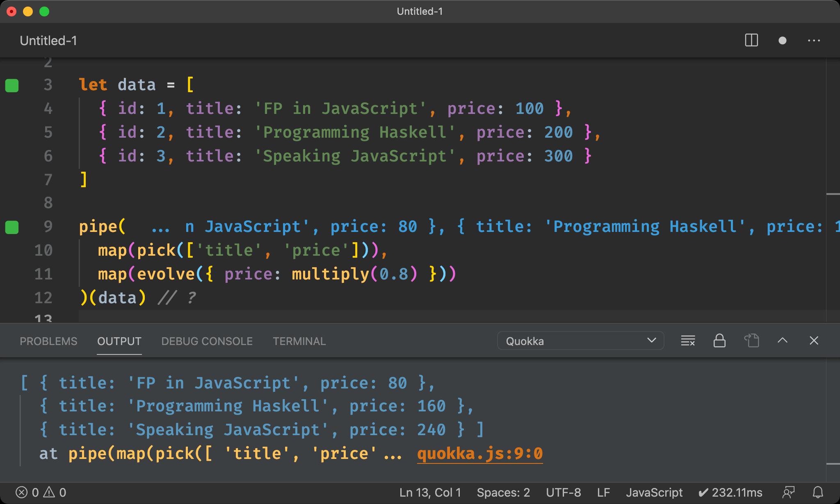This screenshot has width=840, height=504.
Task: Click the Quokka 232.11ms timing status
Action: click(730, 492)
